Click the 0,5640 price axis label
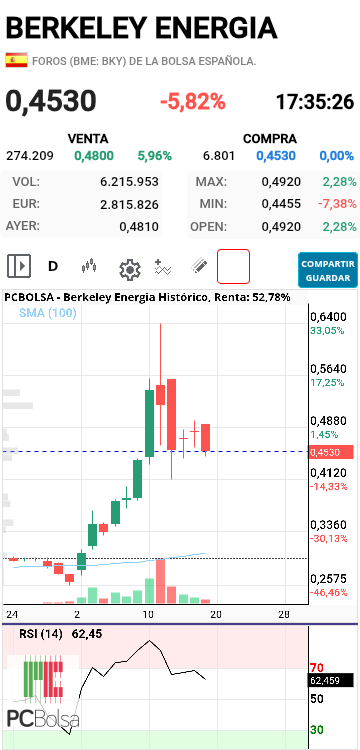Image resolution: width=360 pixels, height=750 pixels. pos(328,369)
